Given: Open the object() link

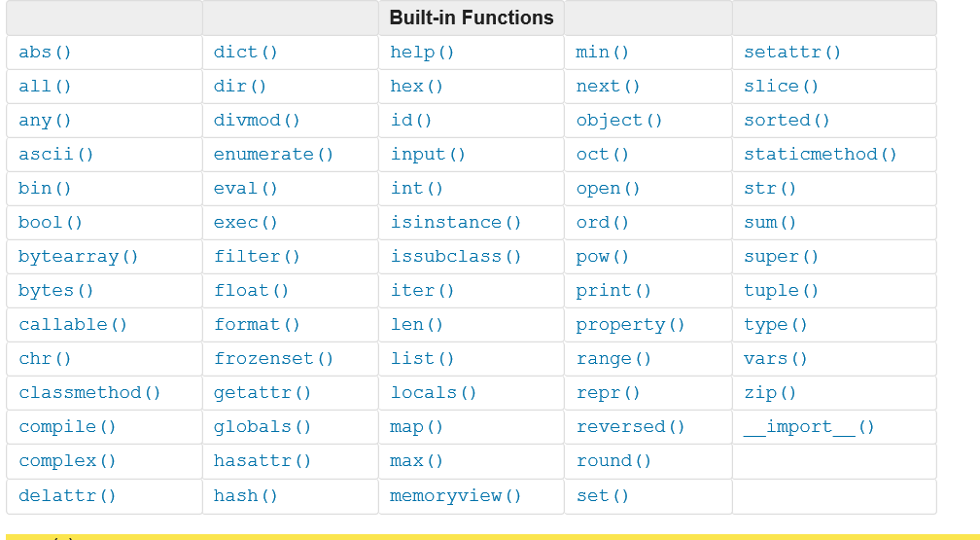Looking at the screenshot, I should tap(619, 120).
